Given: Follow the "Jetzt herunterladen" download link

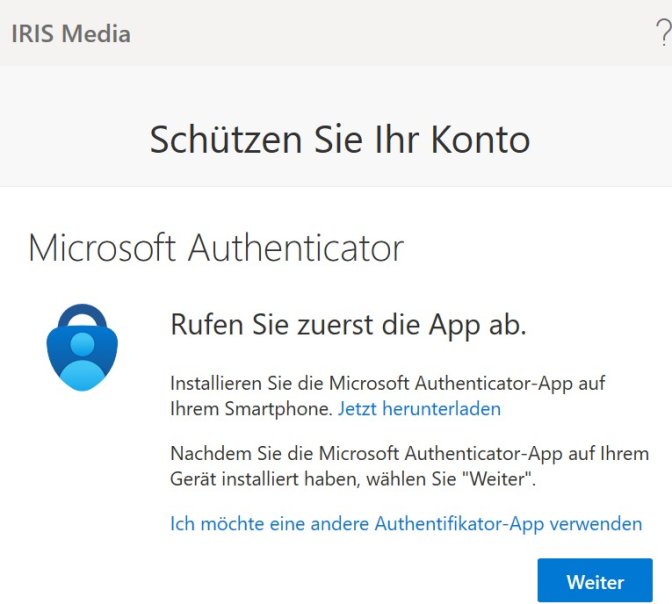Looking at the screenshot, I should pos(419,409).
